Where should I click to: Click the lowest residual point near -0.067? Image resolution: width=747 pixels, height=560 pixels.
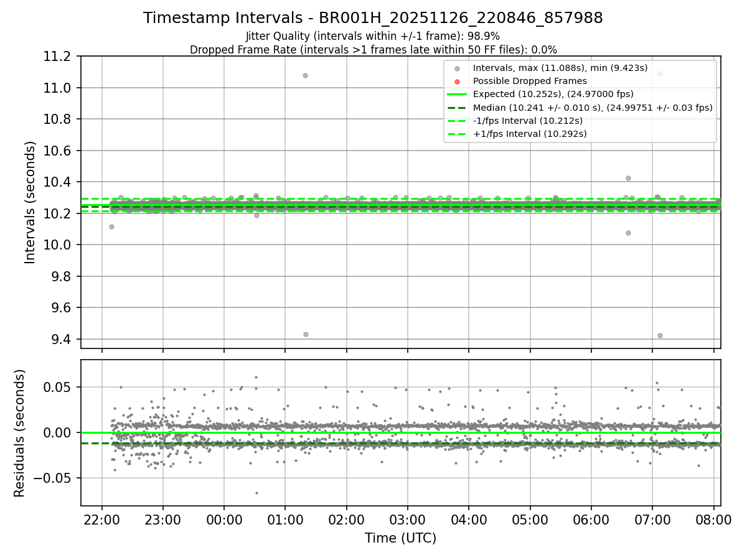click(x=256, y=493)
